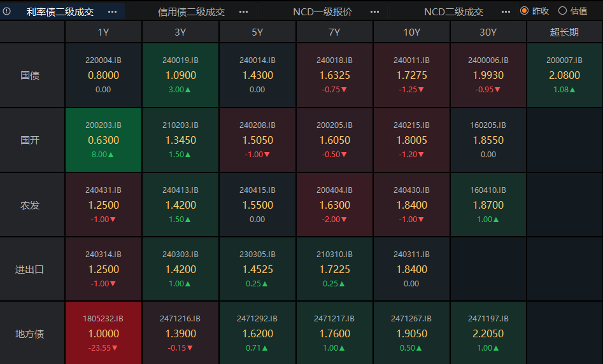
Task: Click the 10Y column header
Action: click(411, 32)
